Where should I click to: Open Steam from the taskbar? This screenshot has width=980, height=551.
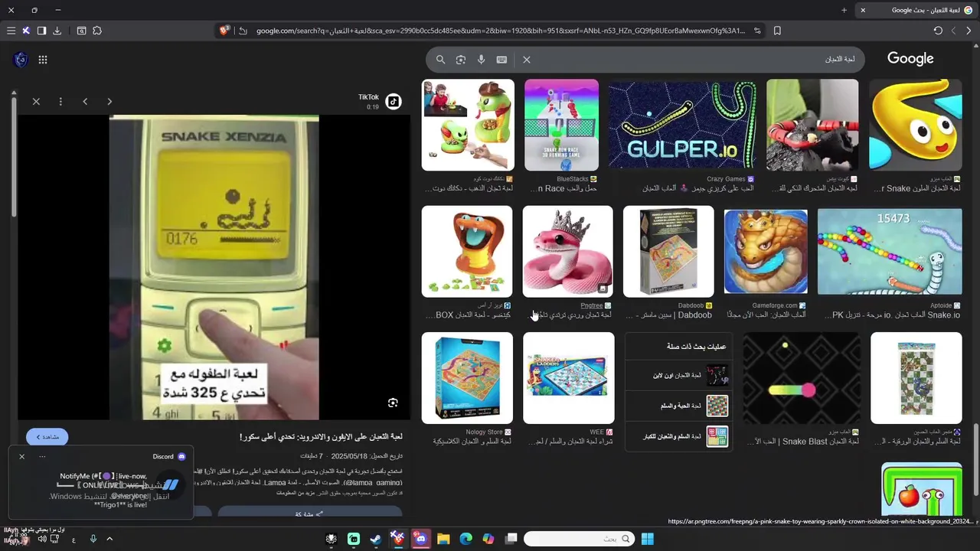click(376, 539)
